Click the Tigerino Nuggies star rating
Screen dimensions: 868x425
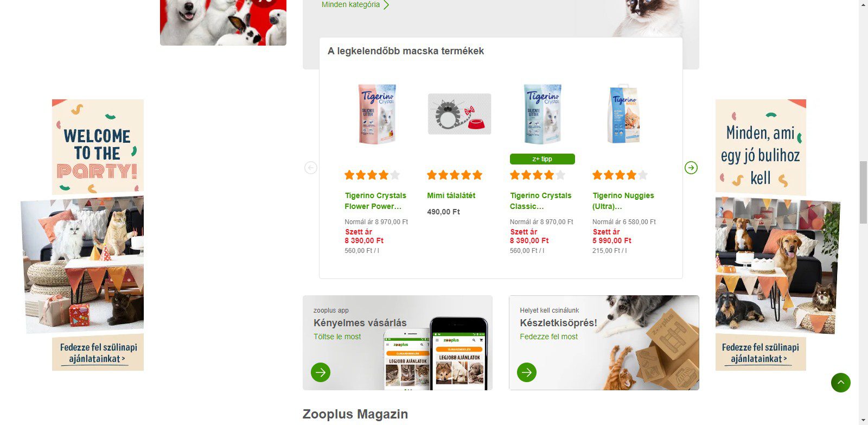click(x=620, y=175)
